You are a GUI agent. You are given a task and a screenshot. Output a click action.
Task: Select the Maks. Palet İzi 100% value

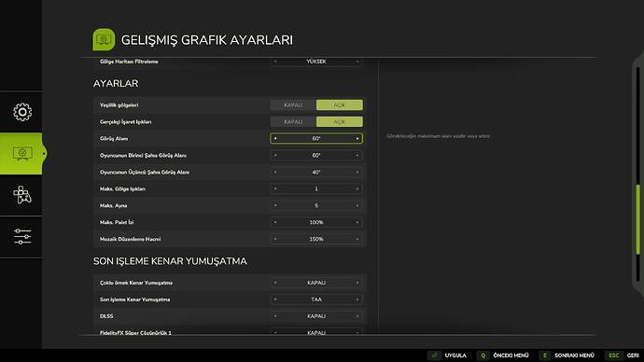point(316,222)
